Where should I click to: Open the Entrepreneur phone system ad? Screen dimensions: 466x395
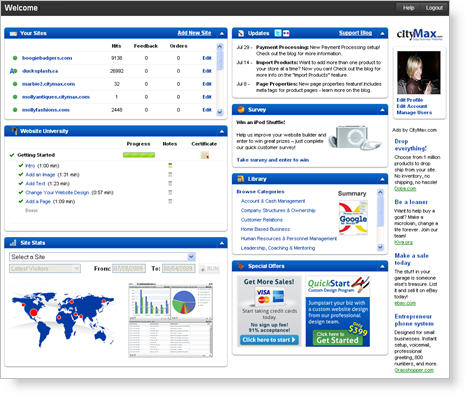(414, 320)
